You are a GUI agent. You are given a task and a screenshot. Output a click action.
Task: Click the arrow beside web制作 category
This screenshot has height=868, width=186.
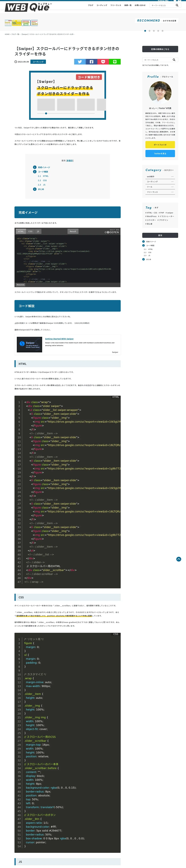[x=172, y=176]
